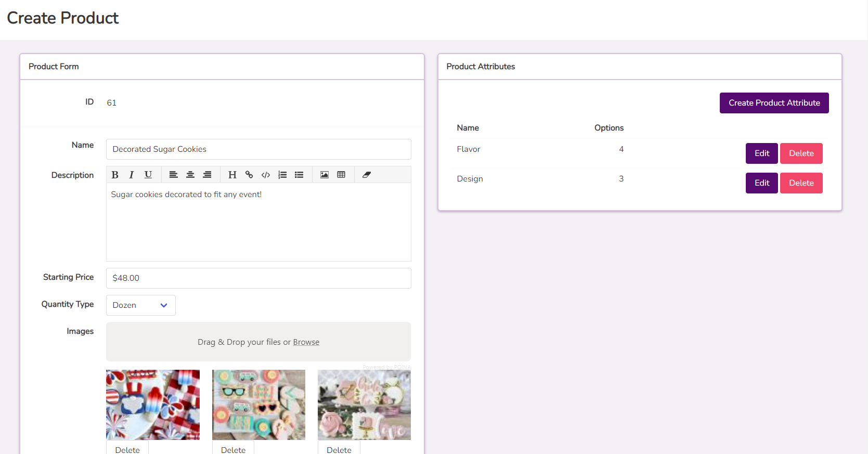This screenshot has width=868, height=454.
Task: Insert a table into the description
Action: click(x=341, y=175)
